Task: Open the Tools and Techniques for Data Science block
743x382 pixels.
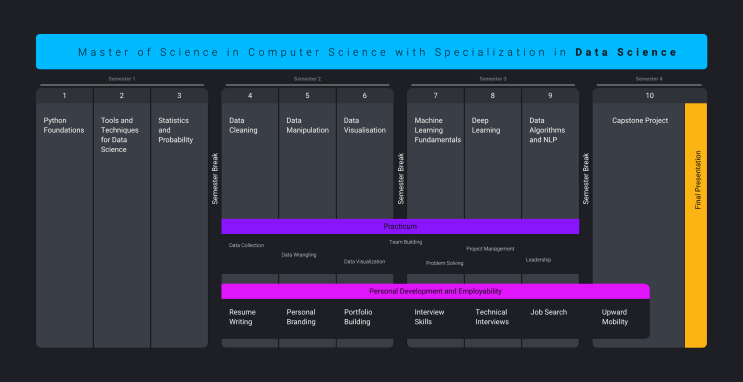Action: [x=122, y=225]
